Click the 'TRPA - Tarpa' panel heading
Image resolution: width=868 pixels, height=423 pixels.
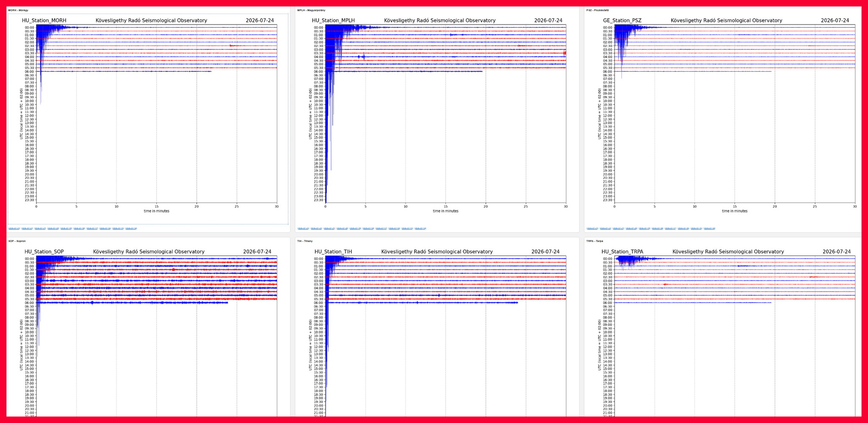pyautogui.click(x=595, y=241)
